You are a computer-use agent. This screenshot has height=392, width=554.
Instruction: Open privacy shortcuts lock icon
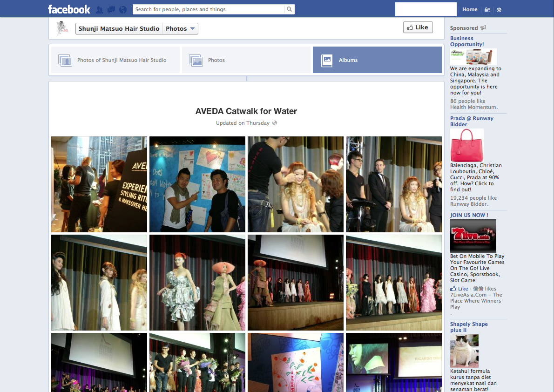click(x=487, y=10)
